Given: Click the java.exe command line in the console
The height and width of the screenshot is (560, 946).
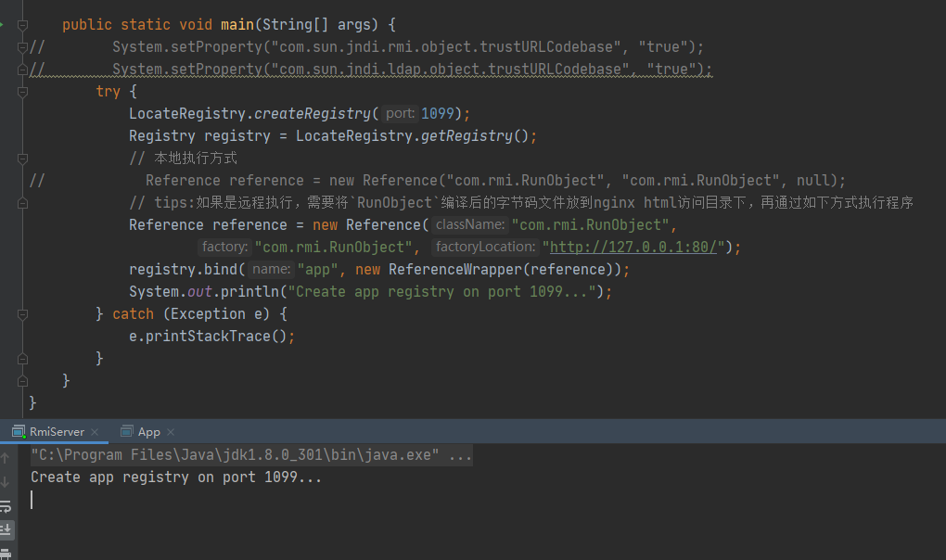Looking at the screenshot, I should coord(251,454).
